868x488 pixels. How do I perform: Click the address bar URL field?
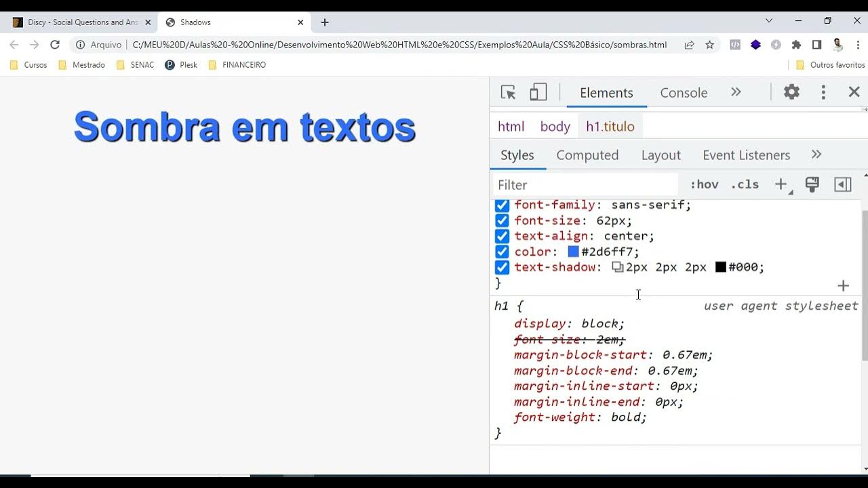tap(400, 45)
